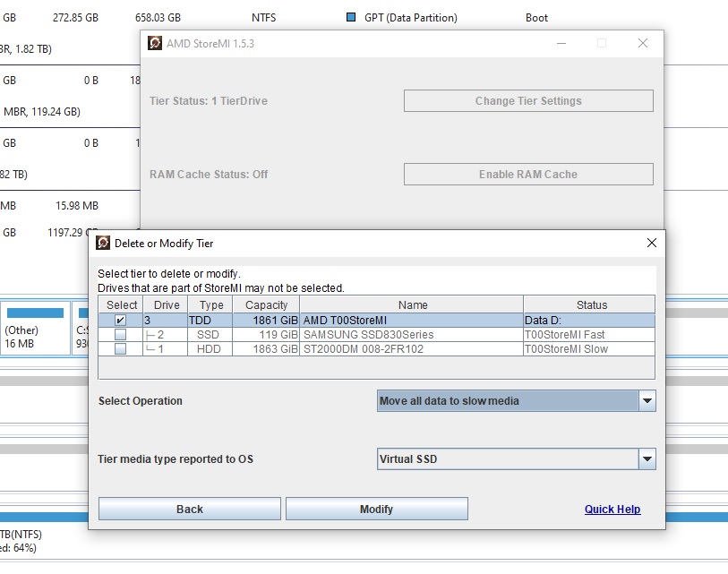Screen dimensions: 728x574
Task: Open the Quick Help link
Action: pos(612,509)
